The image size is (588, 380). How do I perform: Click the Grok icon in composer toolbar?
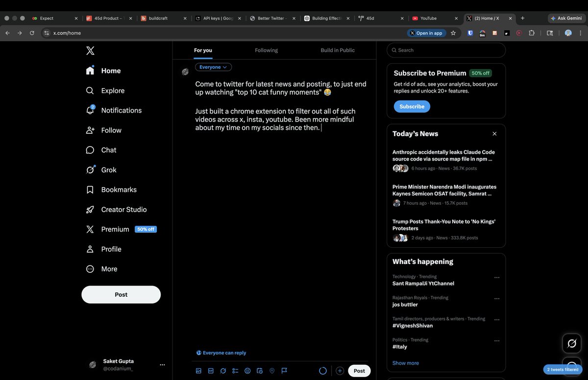pyautogui.click(x=223, y=371)
